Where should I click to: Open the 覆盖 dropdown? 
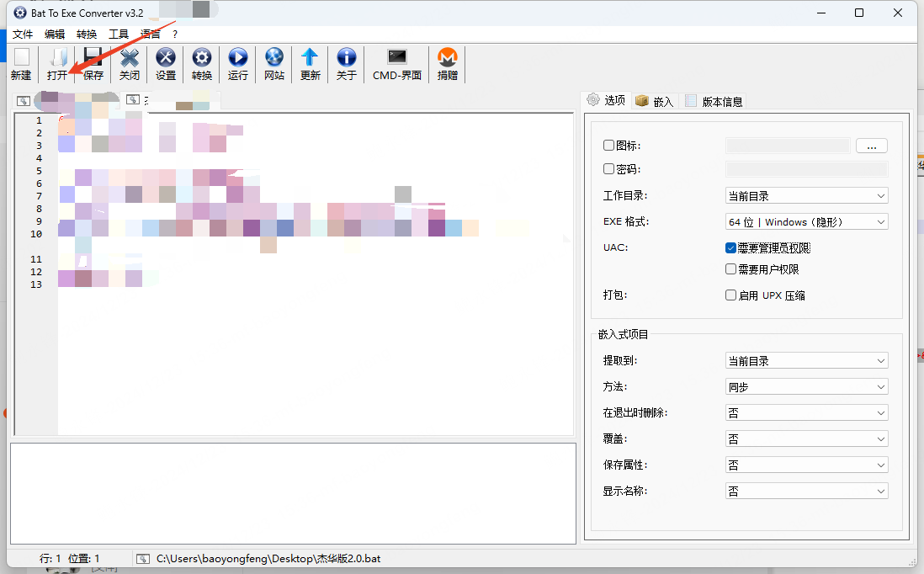coord(807,439)
